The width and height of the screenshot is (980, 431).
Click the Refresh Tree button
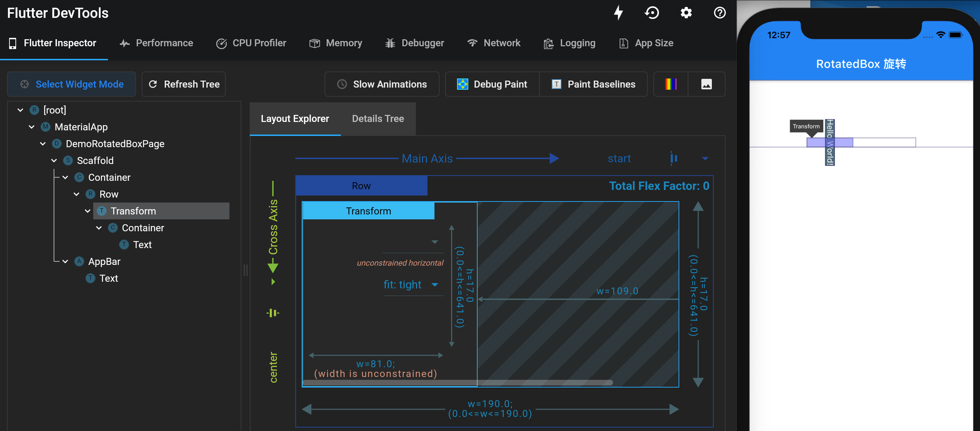[x=184, y=84]
